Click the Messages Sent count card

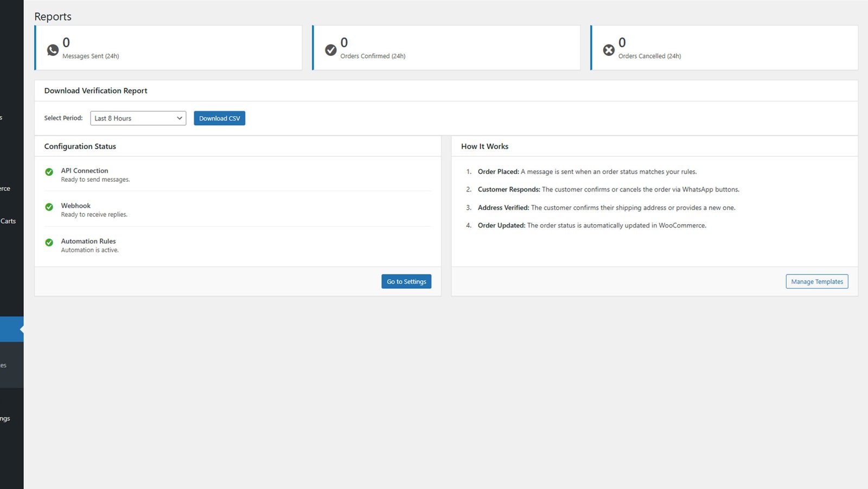pos(168,48)
